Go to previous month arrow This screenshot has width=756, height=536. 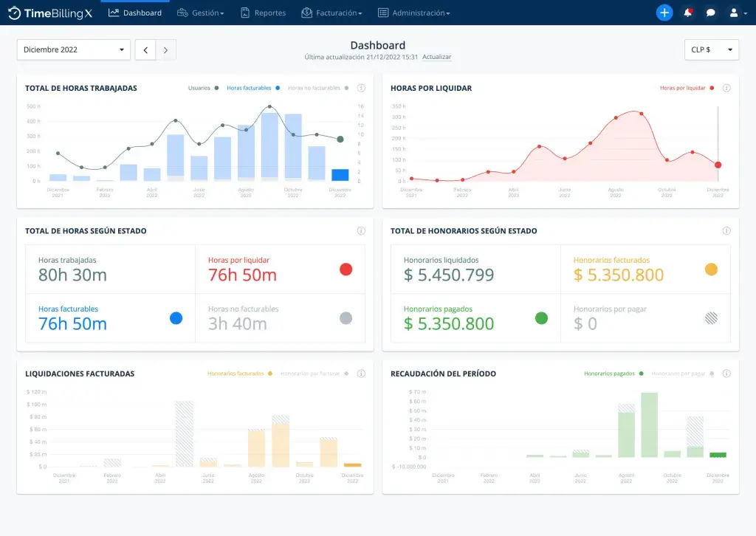[145, 49]
